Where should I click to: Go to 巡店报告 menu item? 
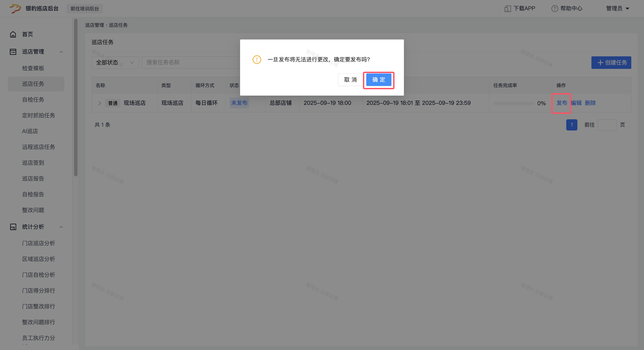(33, 179)
